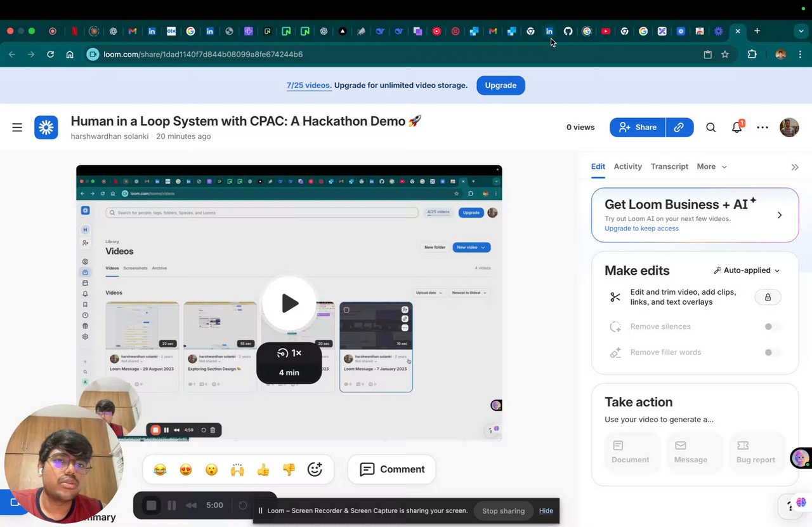Click the GitHub tab in browser tab strip
The width and height of the screenshot is (812, 527).
pos(568,31)
